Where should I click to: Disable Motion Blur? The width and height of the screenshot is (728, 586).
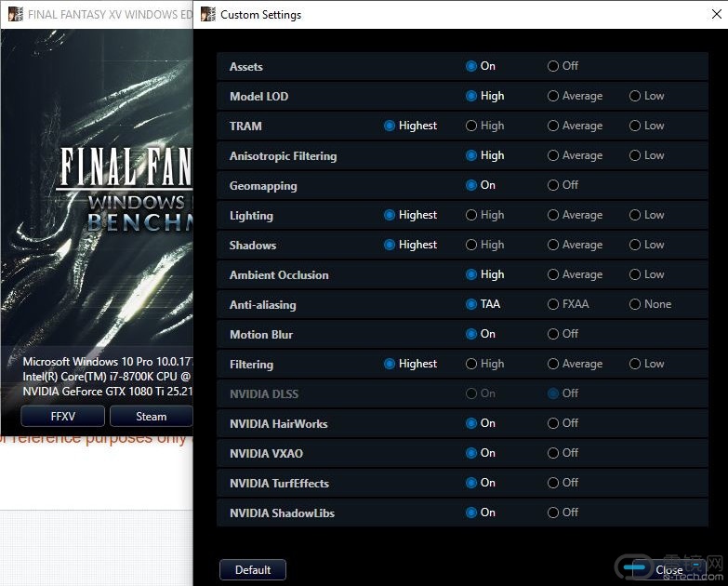[x=553, y=334]
